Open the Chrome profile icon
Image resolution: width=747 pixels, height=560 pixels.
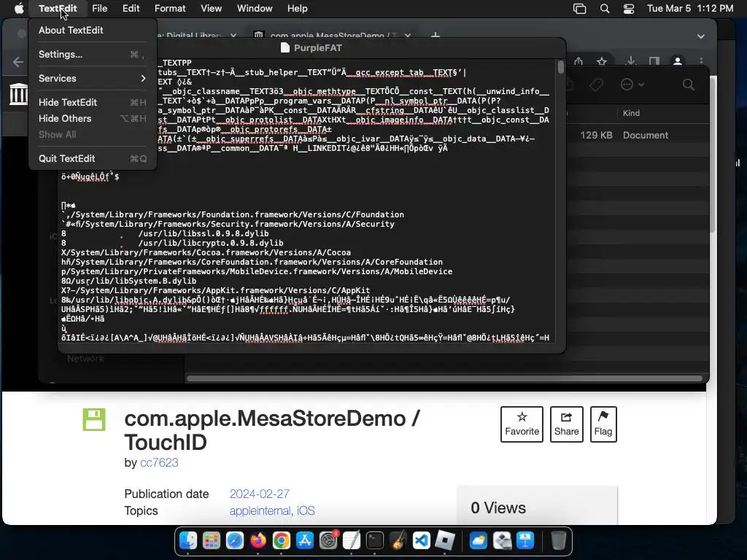[x=677, y=61]
